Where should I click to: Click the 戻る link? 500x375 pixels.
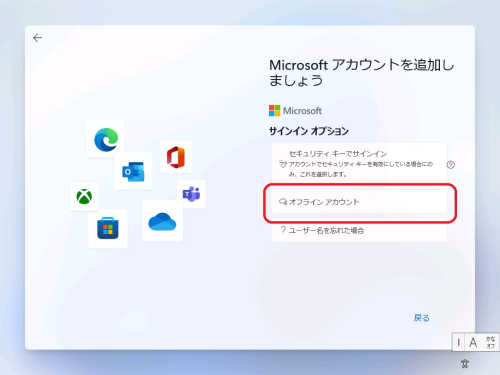(x=421, y=318)
